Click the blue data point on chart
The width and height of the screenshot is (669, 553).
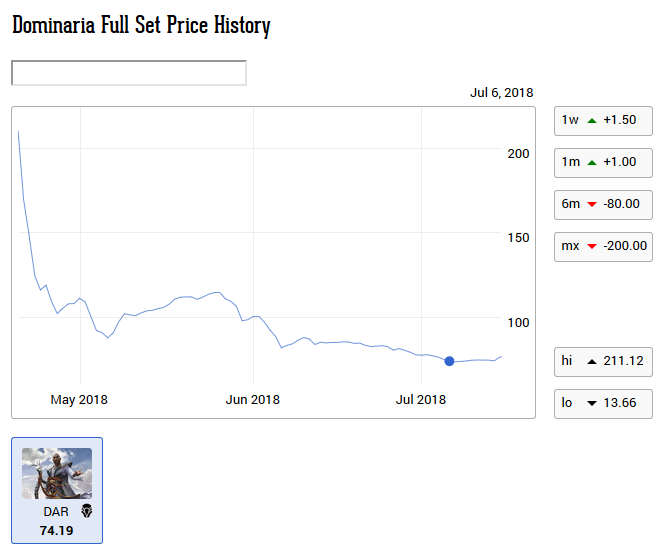click(449, 361)
